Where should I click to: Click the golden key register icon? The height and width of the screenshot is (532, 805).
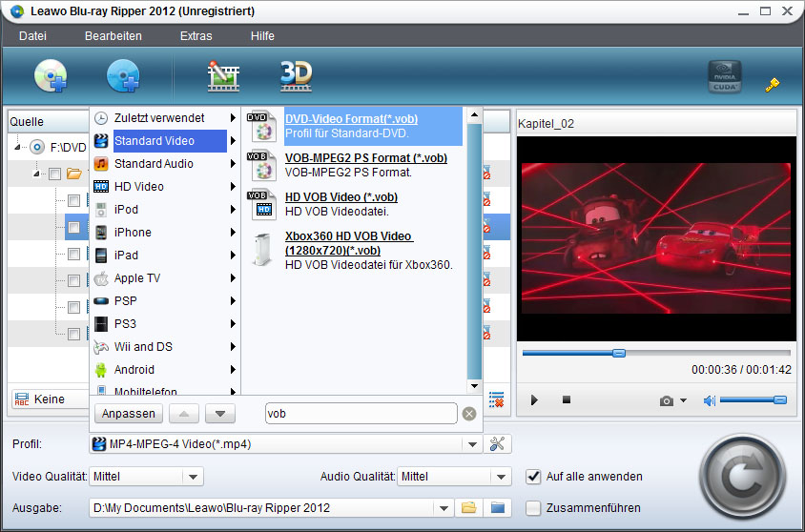point(772,84)
